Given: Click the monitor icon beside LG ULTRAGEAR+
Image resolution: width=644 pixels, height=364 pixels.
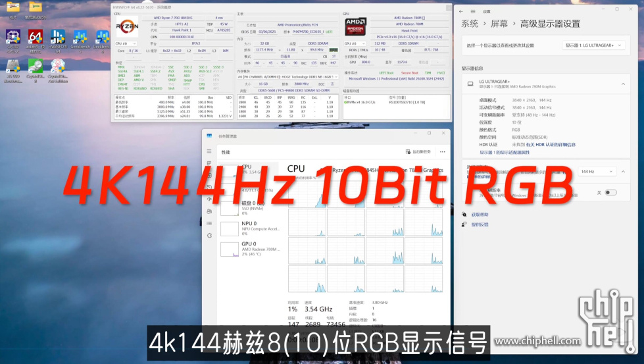Looking at the screenshot, I should (x=470, y=84).
